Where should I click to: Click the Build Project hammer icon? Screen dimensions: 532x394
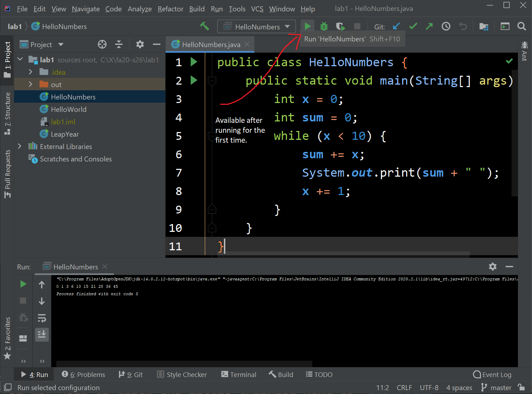tap(204, 26)
